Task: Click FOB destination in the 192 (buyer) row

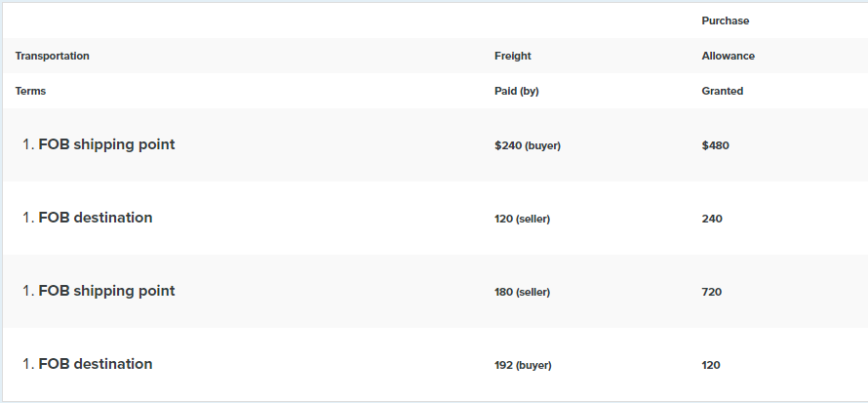Action: click(95, 364)
